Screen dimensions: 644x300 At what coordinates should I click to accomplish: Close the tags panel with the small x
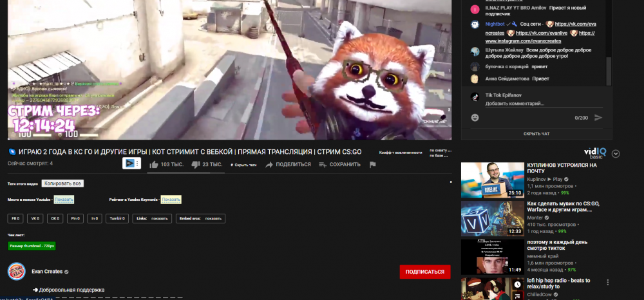[x=451, y=182]
